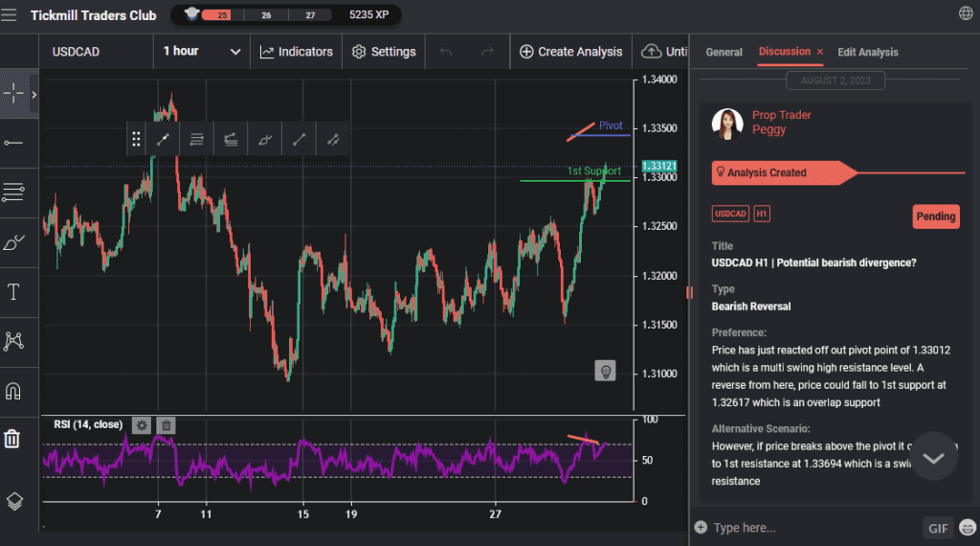
Task: Click the USDCAD symbol field
Action: (97, 52)
